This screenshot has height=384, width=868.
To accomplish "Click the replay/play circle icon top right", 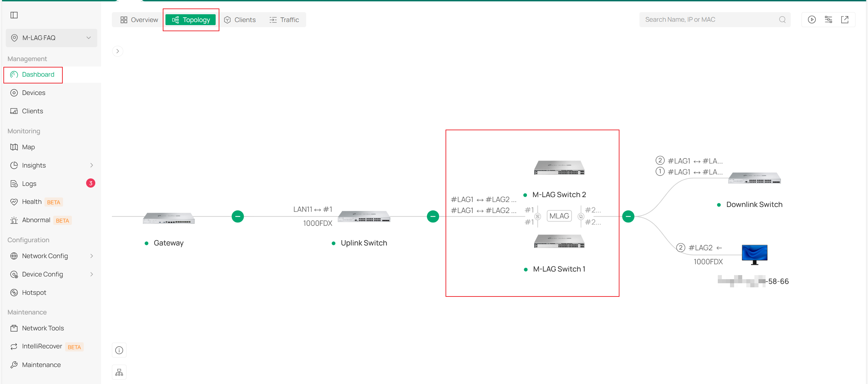I will pyautogui.click(x=812, y=19).
